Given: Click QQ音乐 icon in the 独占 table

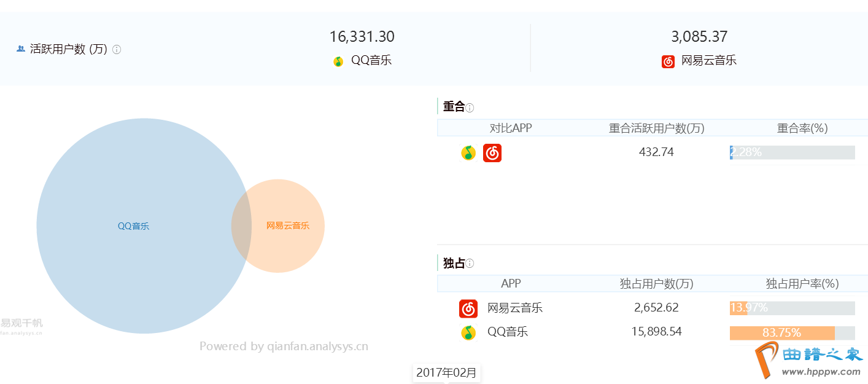Looking at the screenshot, I should pos(468,332).
